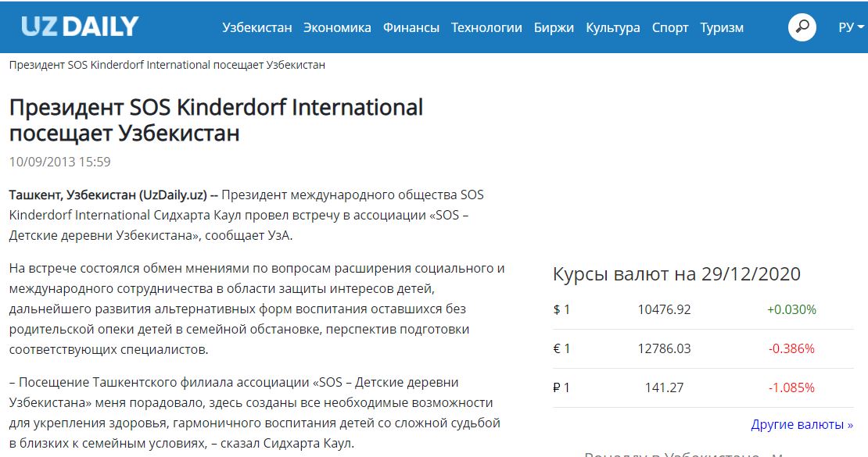Image resolution: width=868 pixels, height=457 pixels.
Task: Click the main article headline
Action: (x=216, y=120)
